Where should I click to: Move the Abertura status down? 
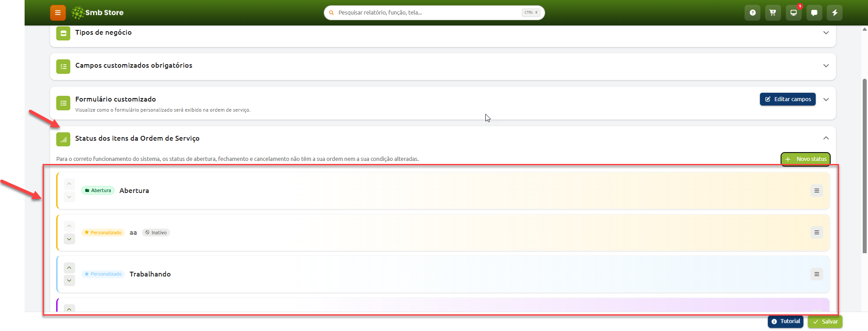[69, 197]
